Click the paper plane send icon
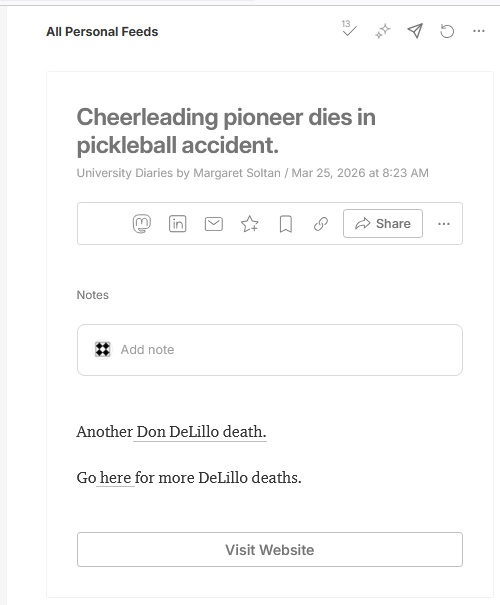The height and width of the screenshot is (605, 500). (415, 31)
